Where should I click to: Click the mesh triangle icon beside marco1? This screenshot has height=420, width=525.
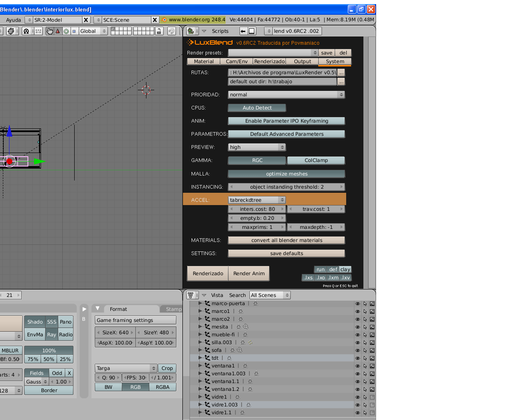241,311
